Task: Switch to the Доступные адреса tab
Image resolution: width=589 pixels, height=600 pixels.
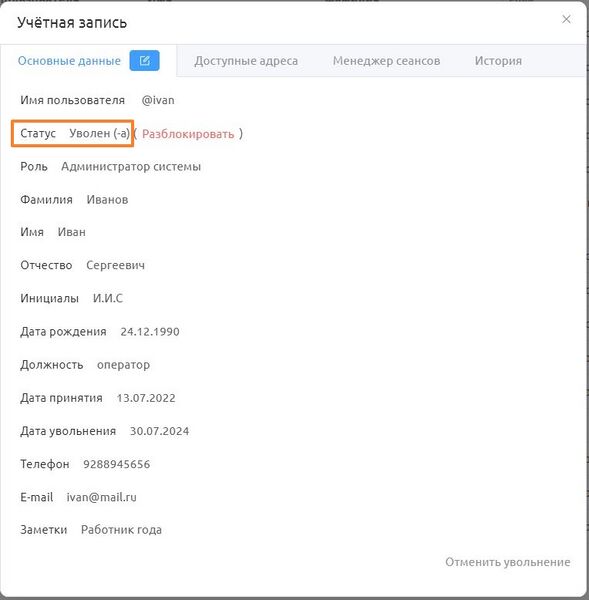Action: [x=246, y=61]
